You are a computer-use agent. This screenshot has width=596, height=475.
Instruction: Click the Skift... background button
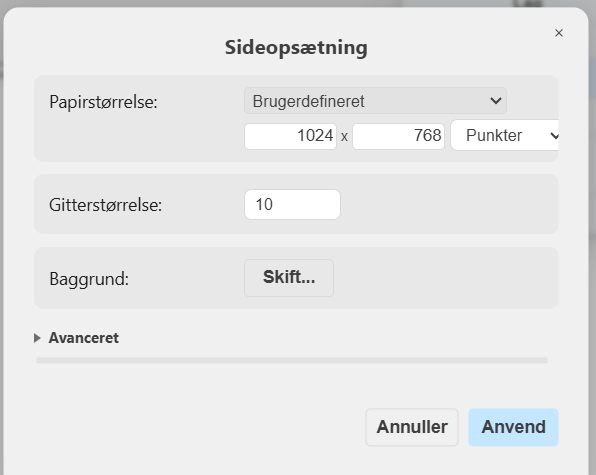click(x=289, y=278)
